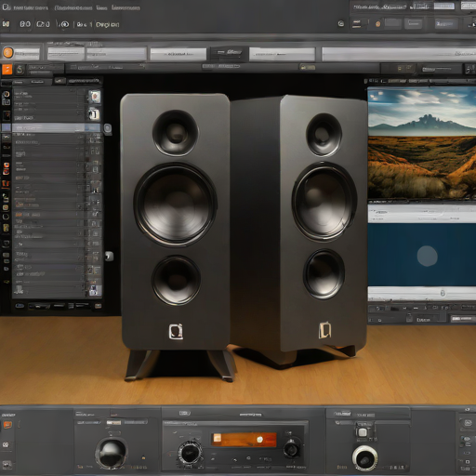
Task: Click the white-ringed knob in the bottom-right module
Action: pos(364,458)
